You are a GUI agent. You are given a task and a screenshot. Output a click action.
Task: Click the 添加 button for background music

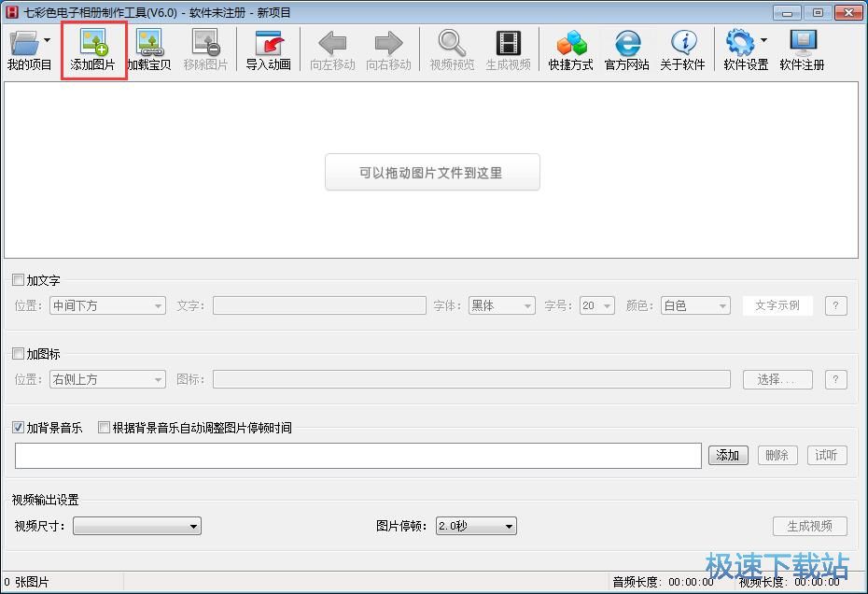[x=728, y=455]
